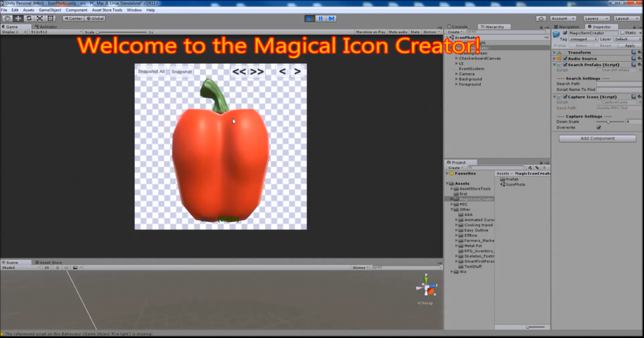
Task: Disable the Audio Source component checkbox
Action: (565, 58)
